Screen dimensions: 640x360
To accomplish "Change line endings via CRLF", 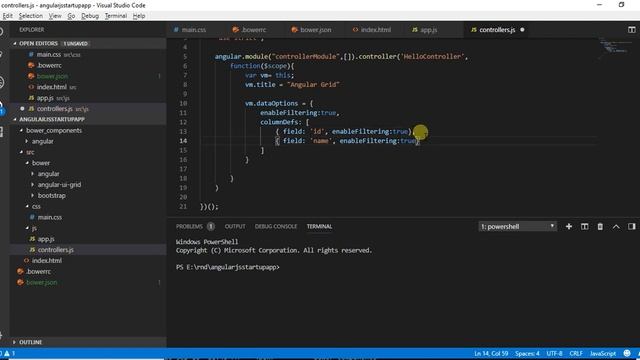I will coord(576,353).
